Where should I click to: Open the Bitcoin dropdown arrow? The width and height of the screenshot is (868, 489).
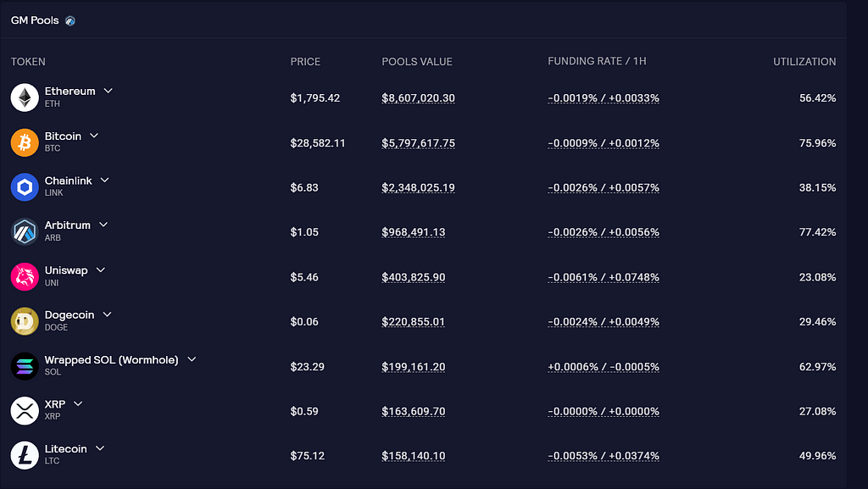[x=94, y=136]
